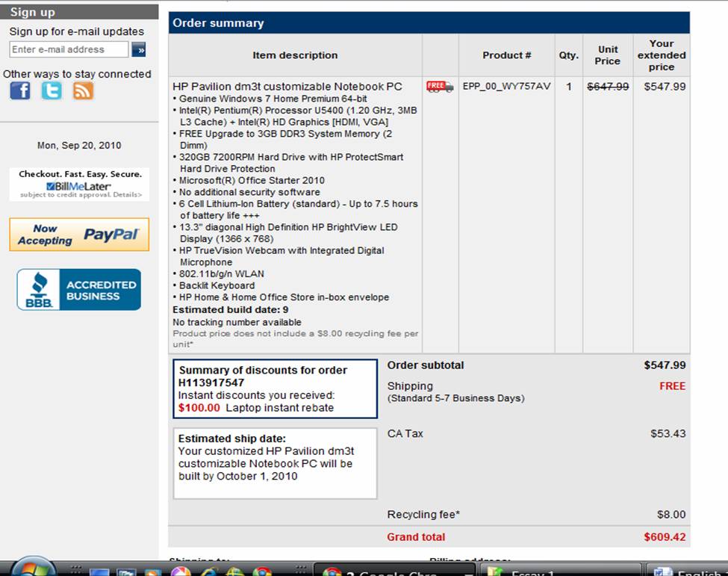Submit e-mail with the arrow button
This screenshot has width=728, height=576.
(x=138, y=49)
